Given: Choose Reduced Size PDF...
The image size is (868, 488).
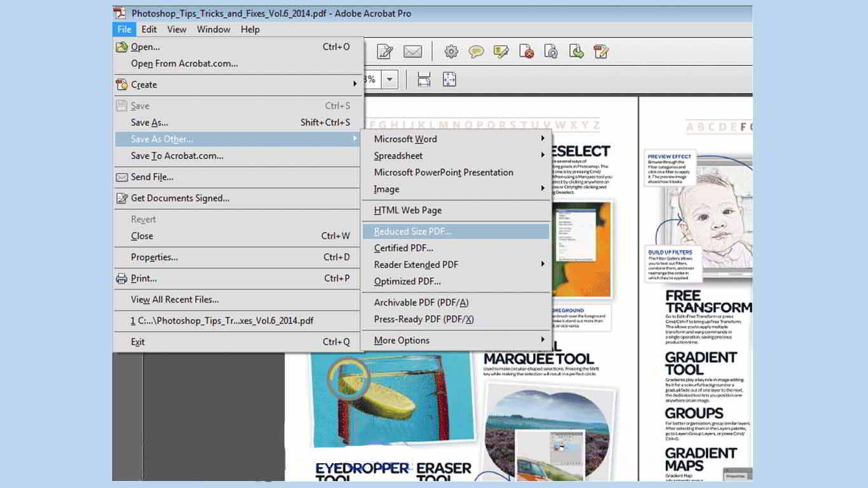Looking at the screenshot, I should coord(456,231).
